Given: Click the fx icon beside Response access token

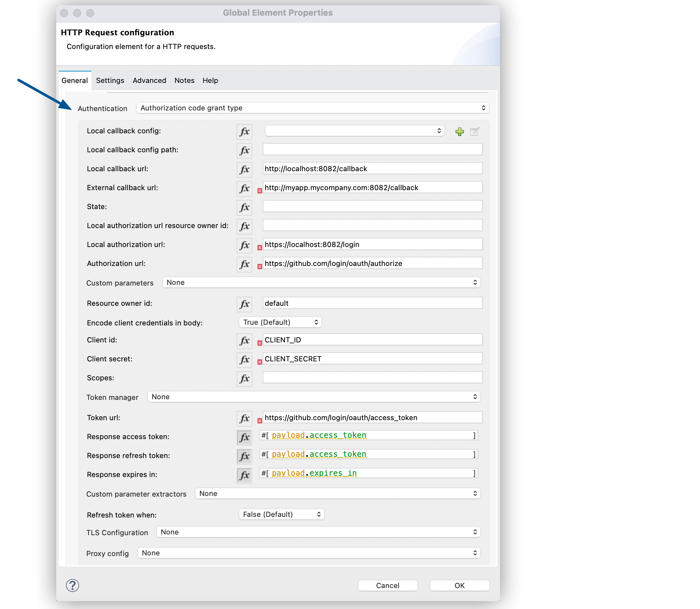Looking at the screenshot, I should point(244,437).
